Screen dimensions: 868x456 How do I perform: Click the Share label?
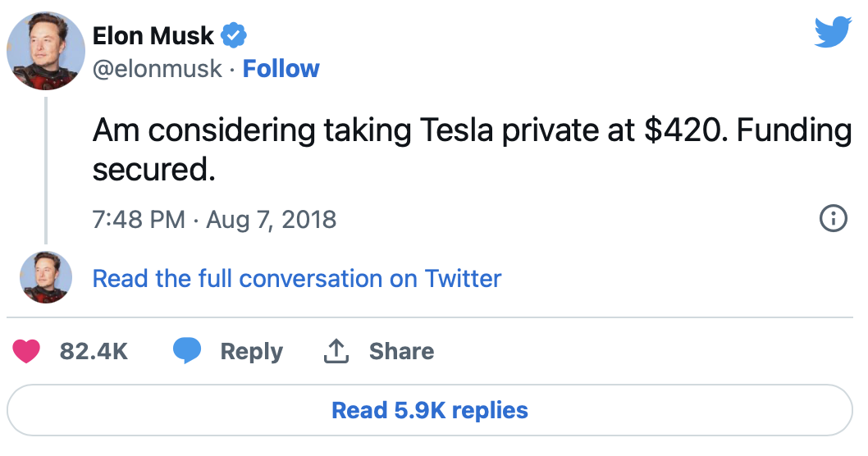pos(401,351)
